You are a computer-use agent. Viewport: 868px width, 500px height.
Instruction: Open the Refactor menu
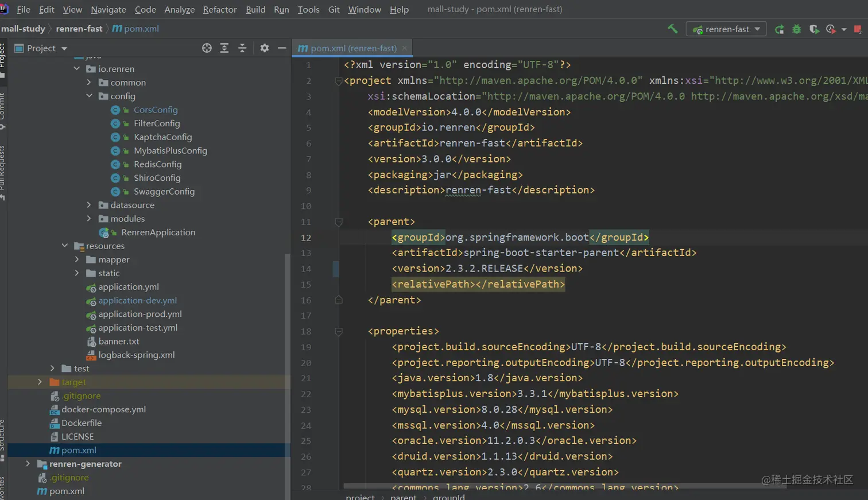pyautogui.click(x=219, y=9)
